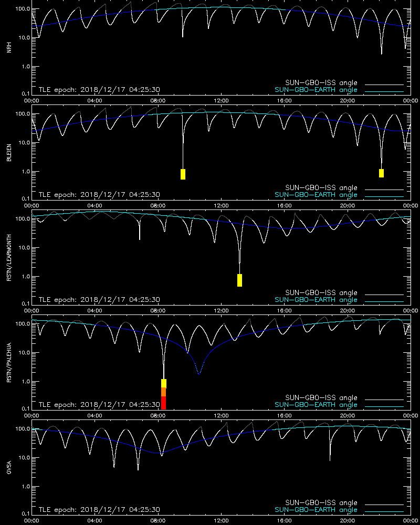
Task: Click the orange segment of the RSTN/PALEHUA marker
Action: (163, 392)
